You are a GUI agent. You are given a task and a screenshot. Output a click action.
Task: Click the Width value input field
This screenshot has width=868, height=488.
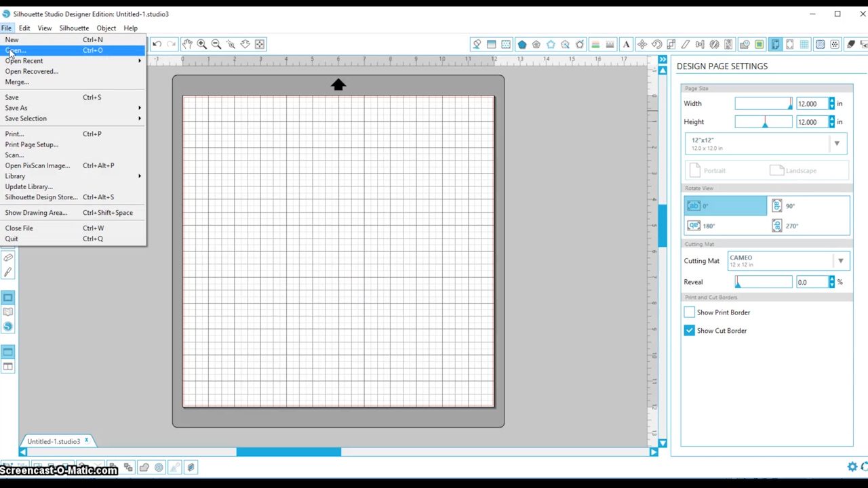coord(811,104)
